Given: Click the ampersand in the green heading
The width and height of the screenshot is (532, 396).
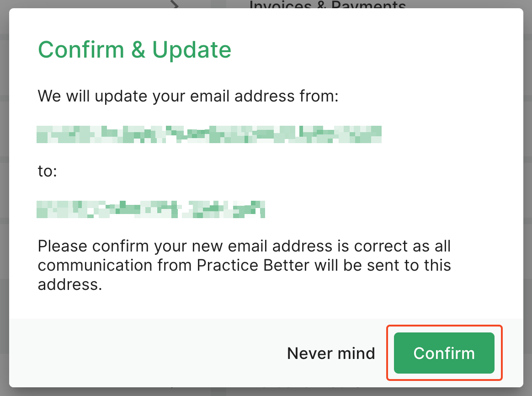Looking at the screenshot, I should click(138, 49).
